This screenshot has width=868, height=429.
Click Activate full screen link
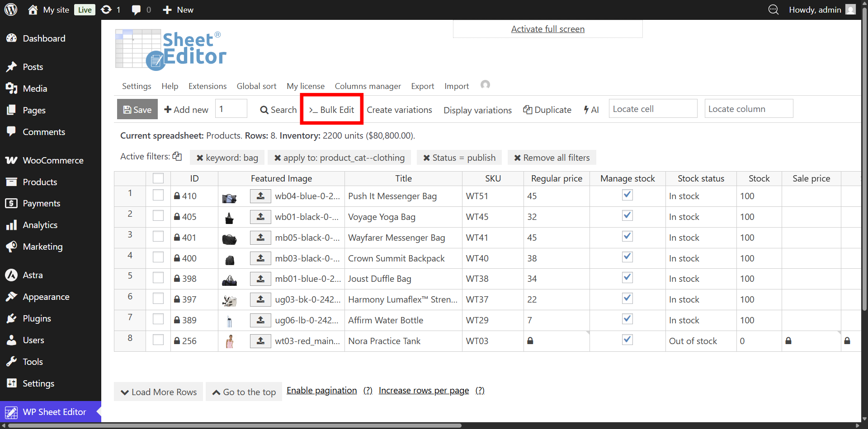(548, 29)
